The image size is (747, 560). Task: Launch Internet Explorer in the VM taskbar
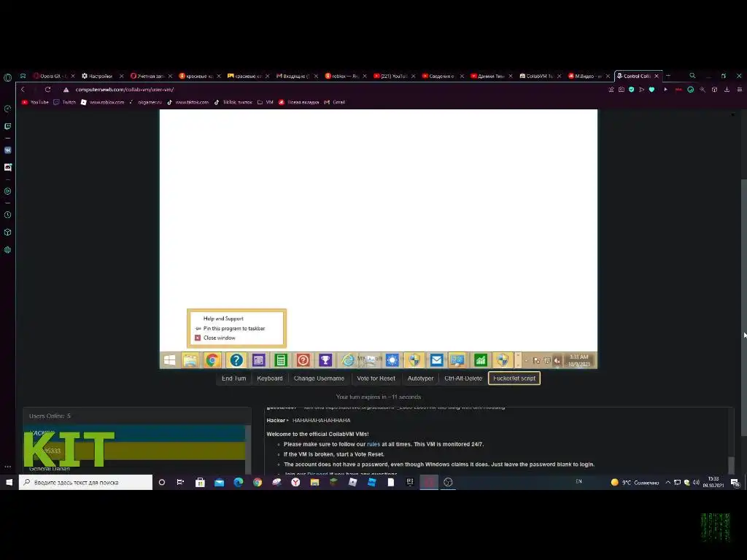[348, 360]
